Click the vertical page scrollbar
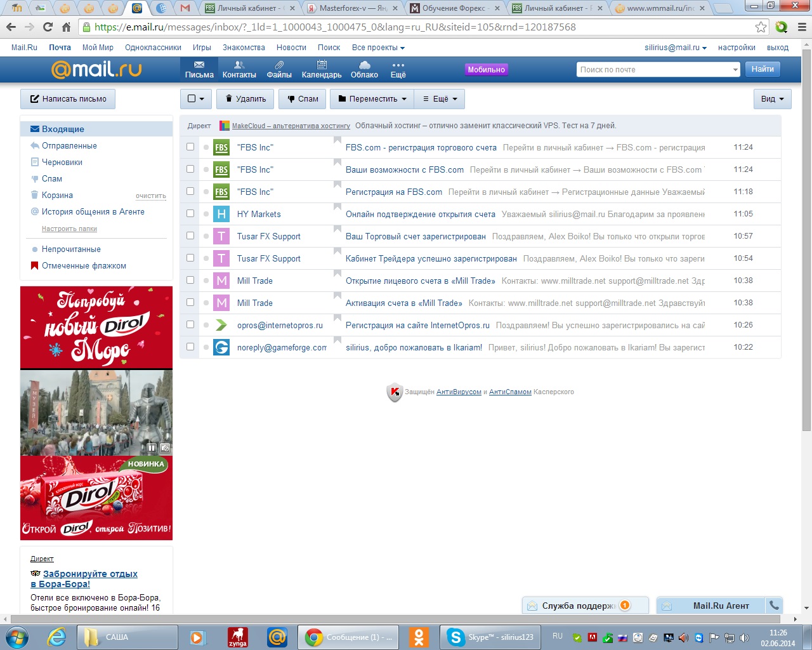The image size is (812, 650). pos(806,241)
